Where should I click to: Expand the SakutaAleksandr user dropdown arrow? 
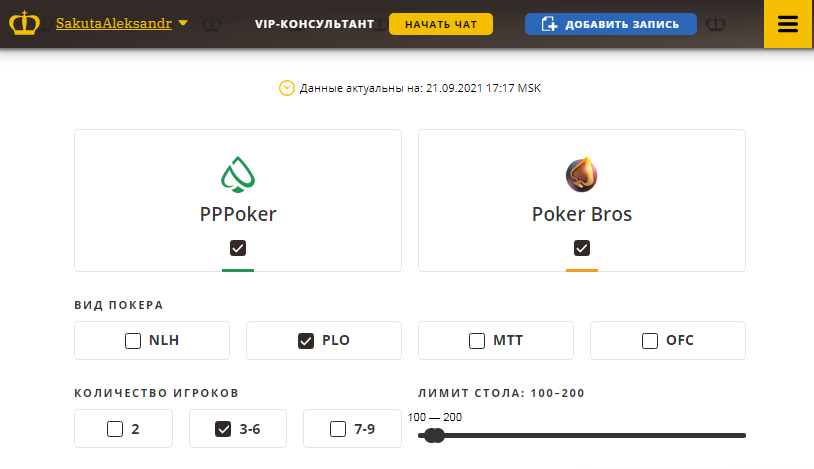(183, 23)
